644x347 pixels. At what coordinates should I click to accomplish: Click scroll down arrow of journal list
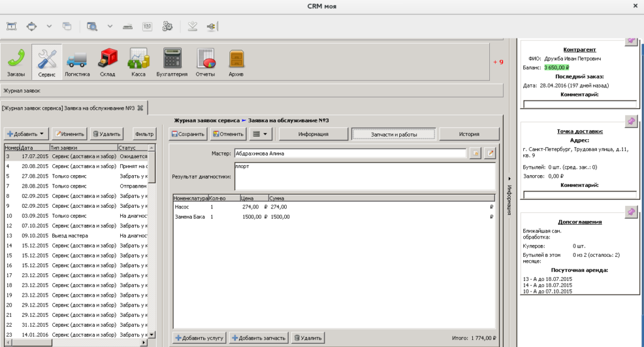152,334
